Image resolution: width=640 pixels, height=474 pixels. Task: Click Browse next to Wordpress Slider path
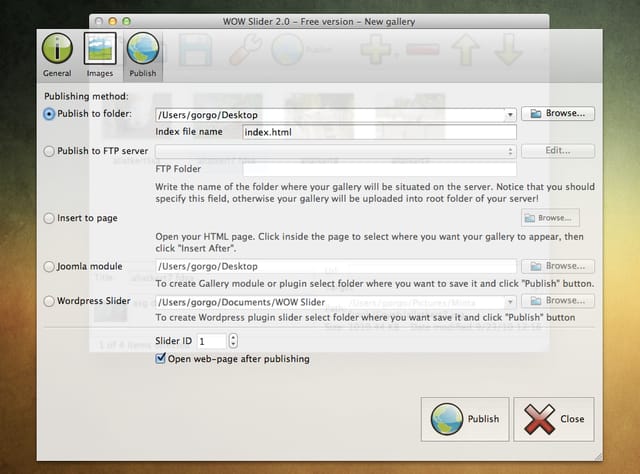tap(558, 301)
